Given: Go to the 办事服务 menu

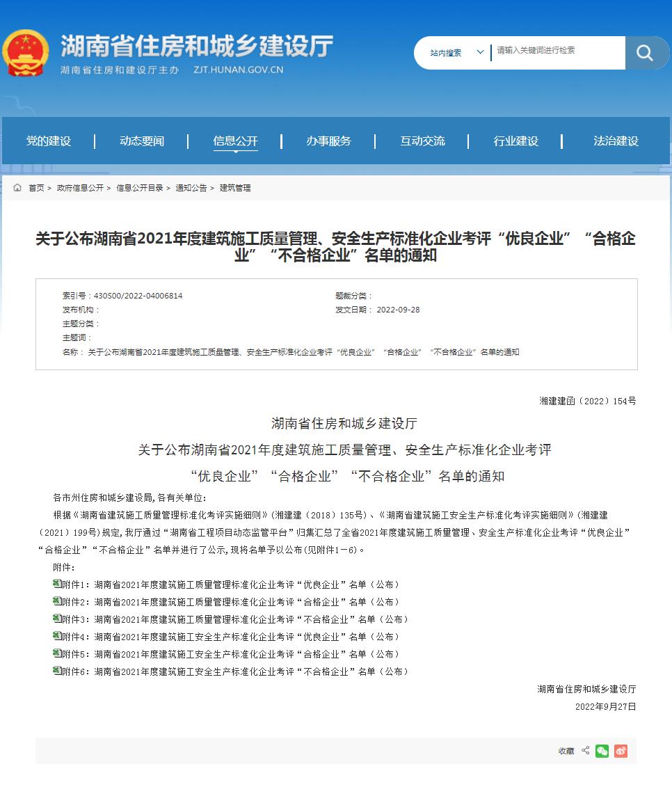Looking at the screenshot, I should point(329,141).
